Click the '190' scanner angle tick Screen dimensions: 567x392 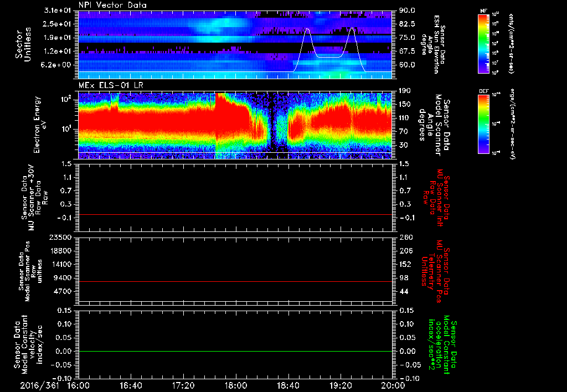pyautogui.click(x=405, y=91)
